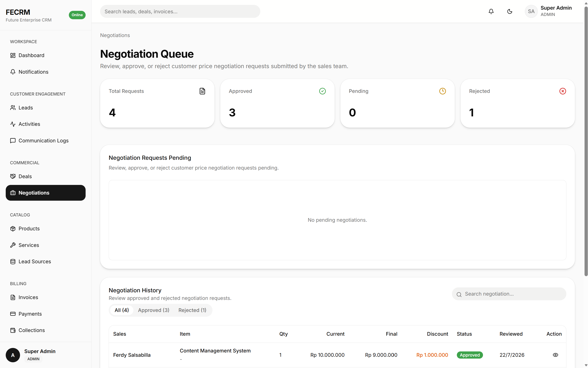Click the Sales column header
The image size is (588, 368).
120,334
